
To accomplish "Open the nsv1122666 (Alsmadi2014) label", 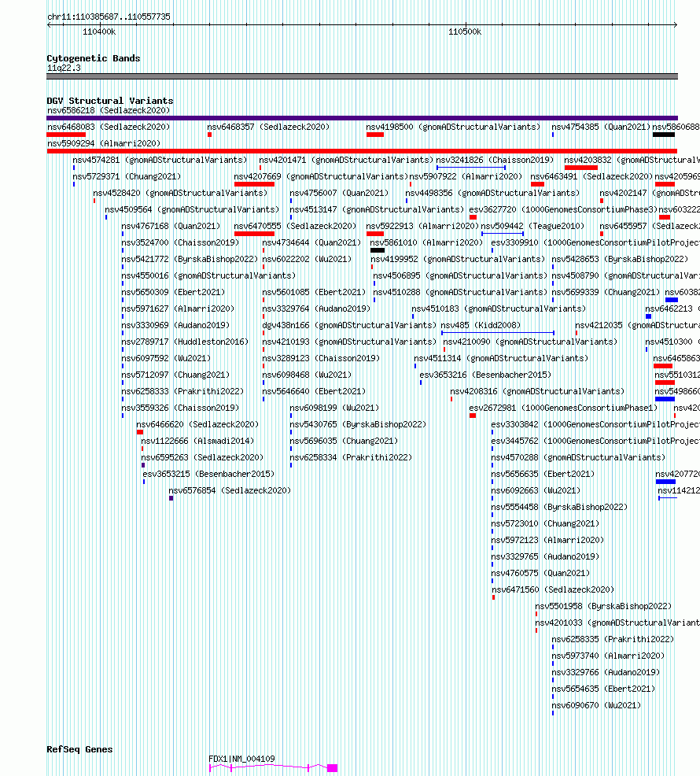I will pyautogui.click(x=197, y=441).
